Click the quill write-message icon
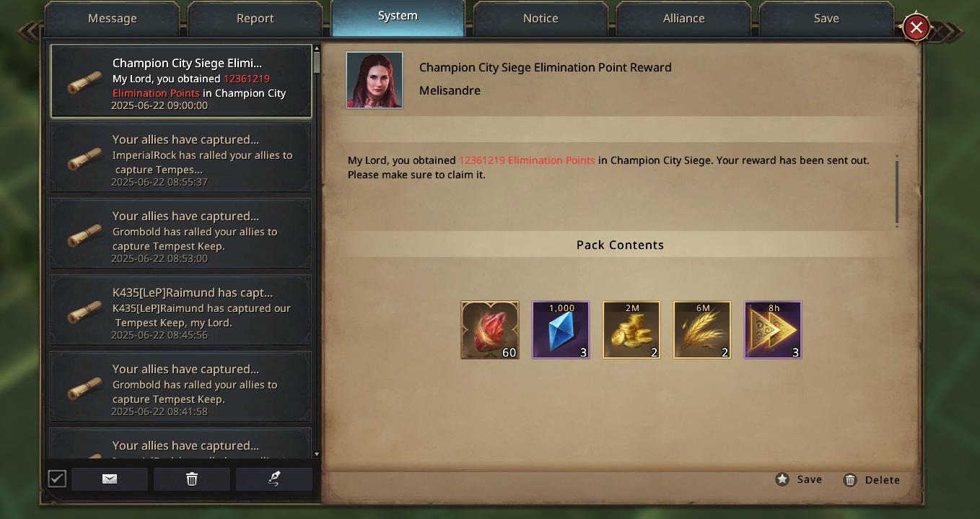The image size is (980, 519). click(274, 479)
